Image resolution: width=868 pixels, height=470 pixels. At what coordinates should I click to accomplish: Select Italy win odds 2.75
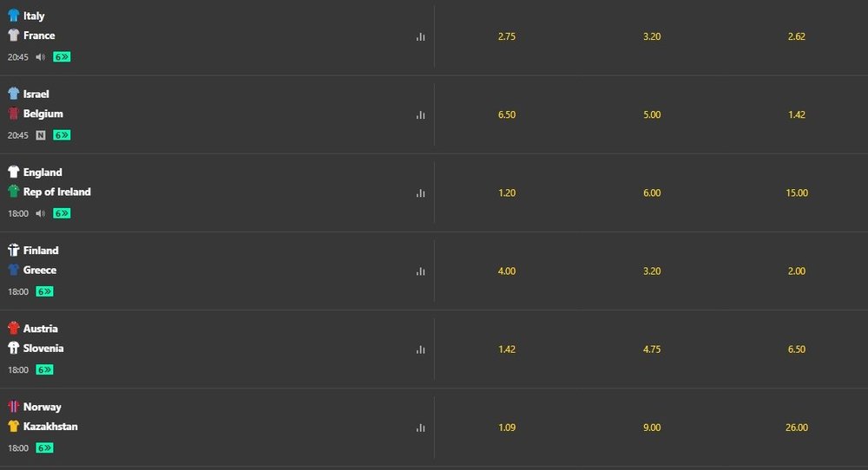pos(507,36)
